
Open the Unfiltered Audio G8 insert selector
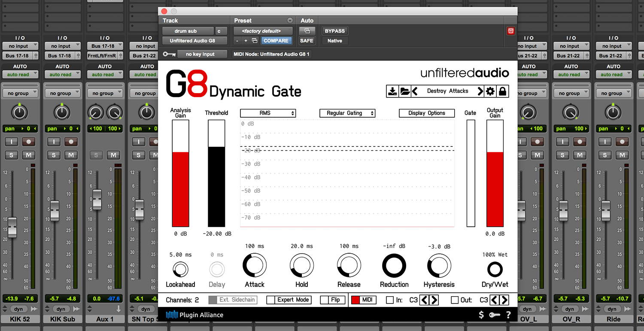(x=194, y=41)
